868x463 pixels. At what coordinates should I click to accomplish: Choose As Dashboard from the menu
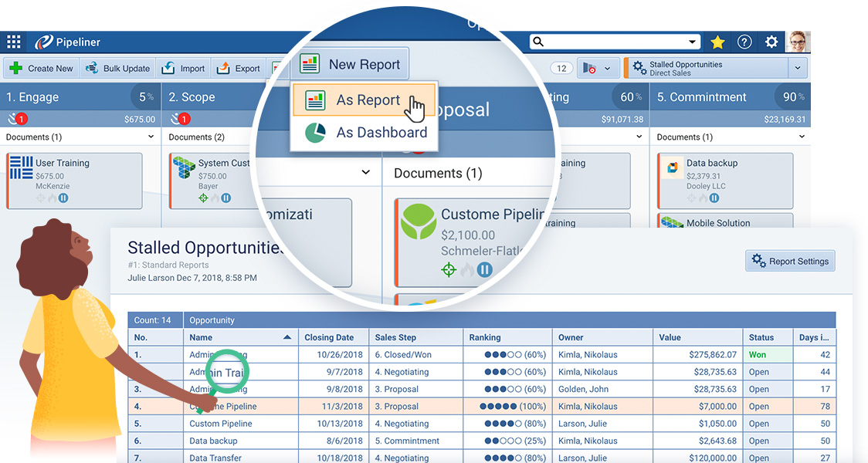coord(364,133)
